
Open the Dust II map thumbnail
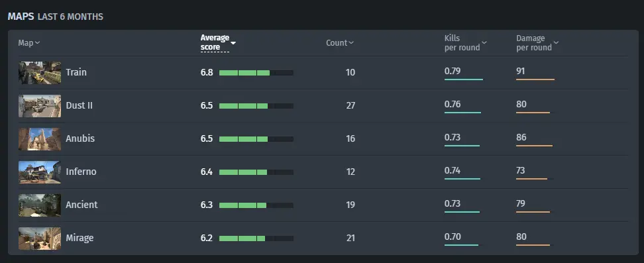pos(40,106)
